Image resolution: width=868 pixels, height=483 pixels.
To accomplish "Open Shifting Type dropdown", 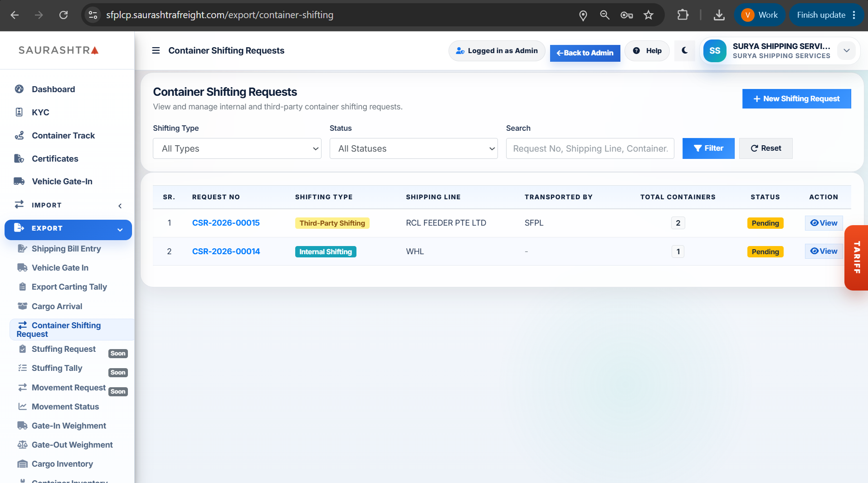I will point(237,148).
